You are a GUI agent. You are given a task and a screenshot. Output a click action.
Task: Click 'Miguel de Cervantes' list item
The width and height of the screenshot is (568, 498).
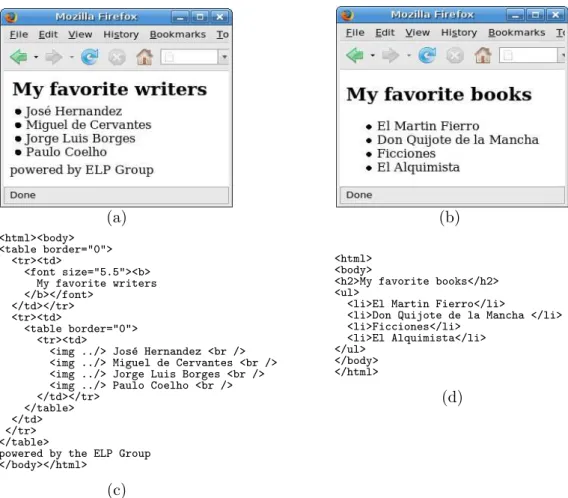tap(88, 125)
